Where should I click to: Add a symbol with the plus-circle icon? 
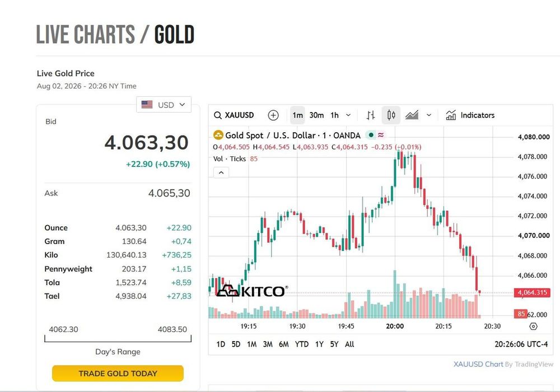click(273, 115)
